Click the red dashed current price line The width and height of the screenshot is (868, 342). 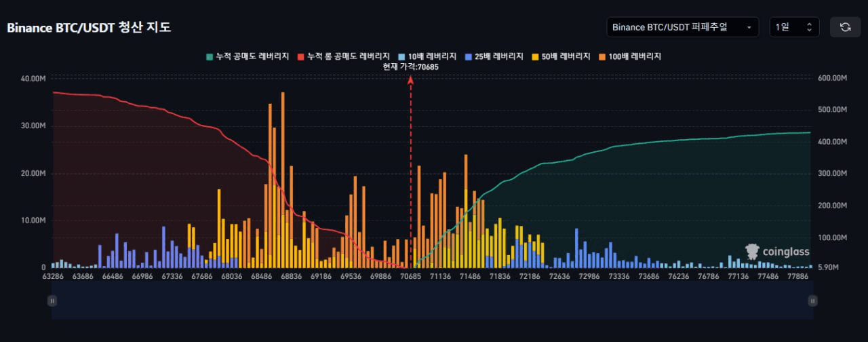410,170
